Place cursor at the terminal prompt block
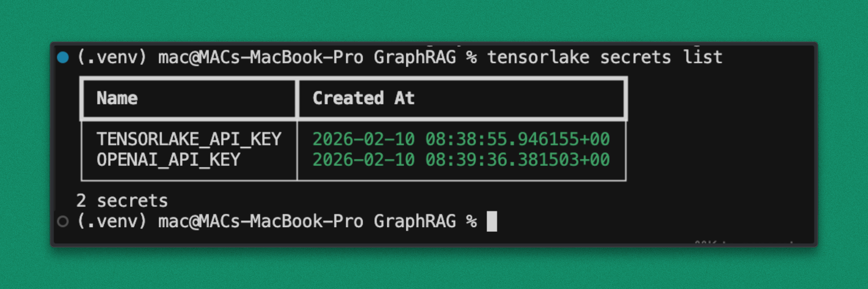The image size is (868, 289). click(x=492, y=221)
